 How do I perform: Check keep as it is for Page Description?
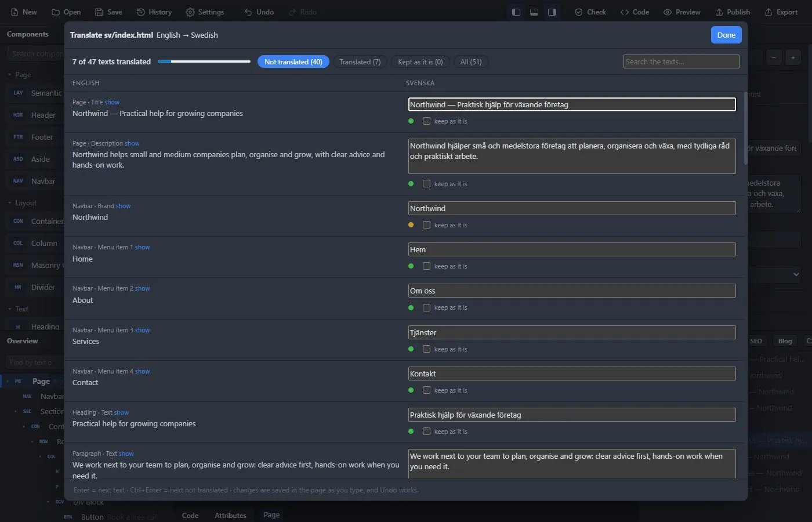(426, 184)
